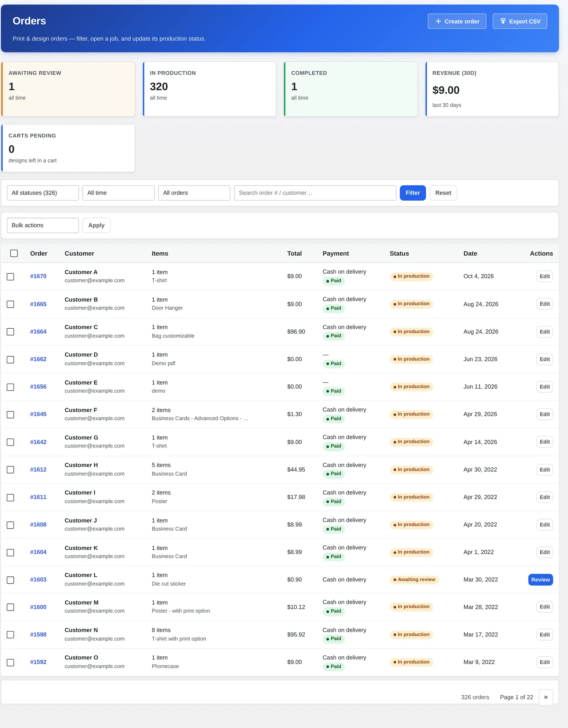
Task: Export orders via Export CSV button
Action: pos(520,21)
